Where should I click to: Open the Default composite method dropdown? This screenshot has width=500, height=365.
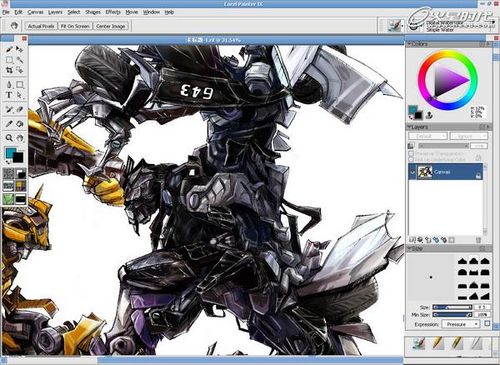(428, 136)
